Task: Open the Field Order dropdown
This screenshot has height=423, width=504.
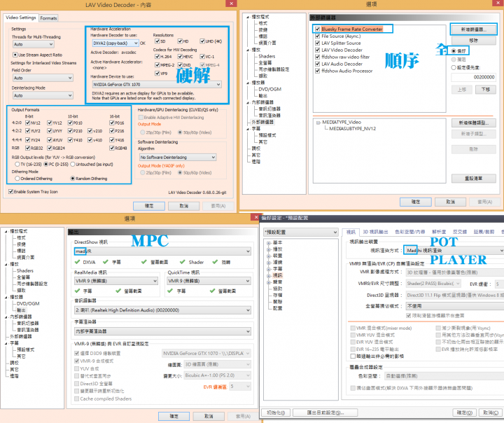Action: (x=43, y=78)
